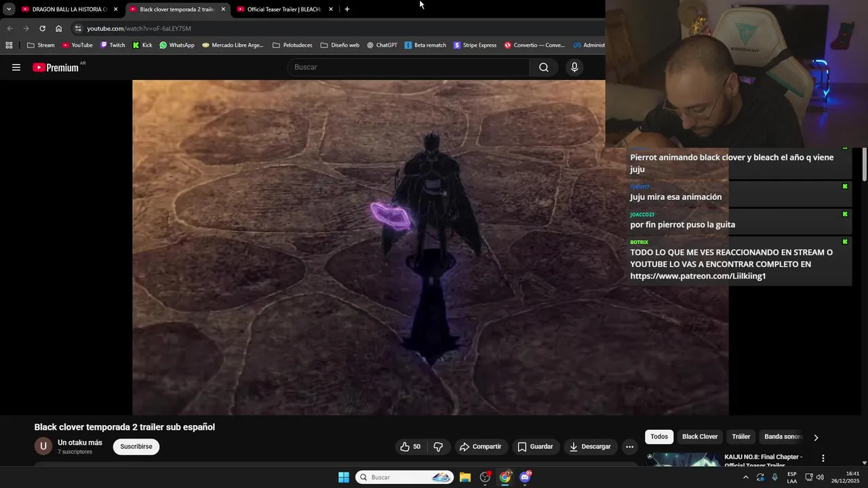Open the Diseño web bookmarks folder
Viewport: 868px width, 488px height.
pos(340,45)
